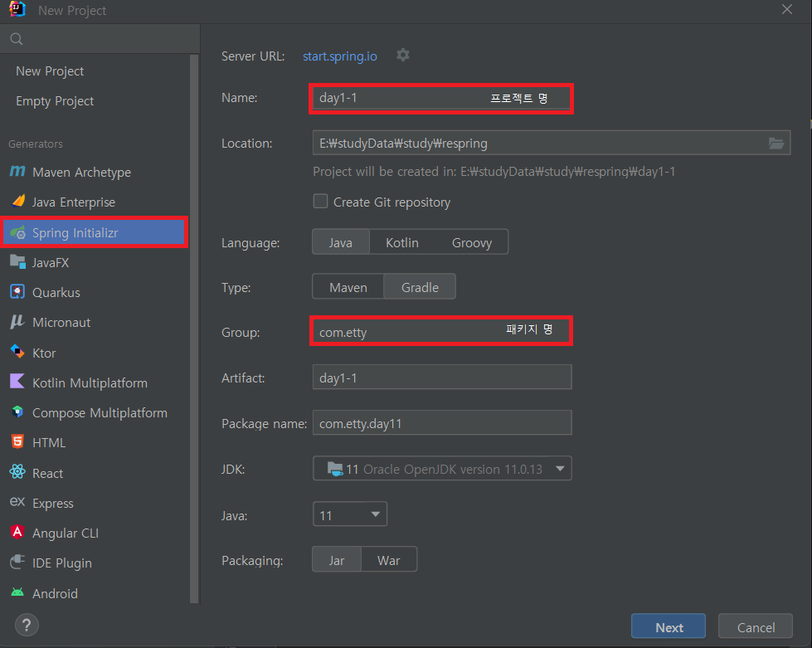Image resolution: width=812 pixels, height=648 pixels.
Task: Open help with question mark button
Action: click(27, 625)
